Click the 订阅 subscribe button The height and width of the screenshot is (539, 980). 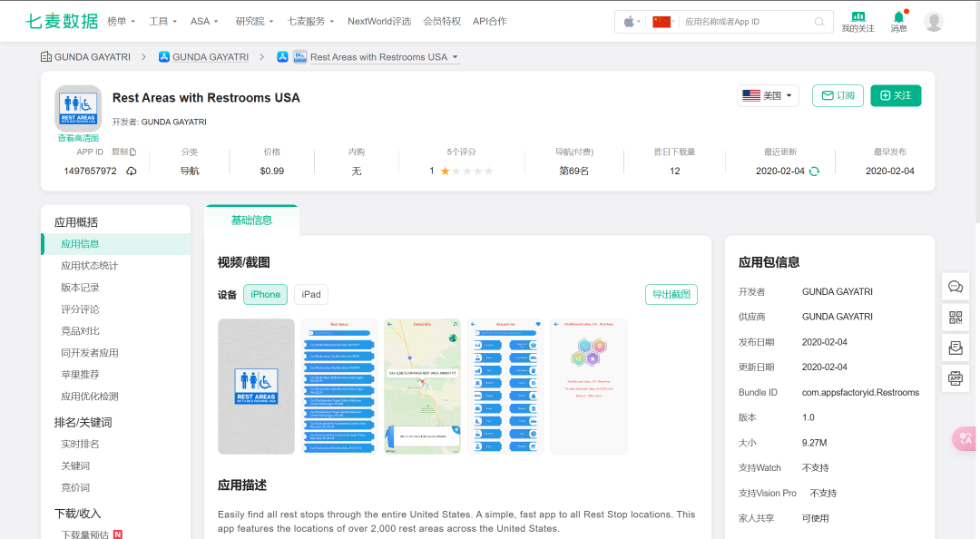838,95
